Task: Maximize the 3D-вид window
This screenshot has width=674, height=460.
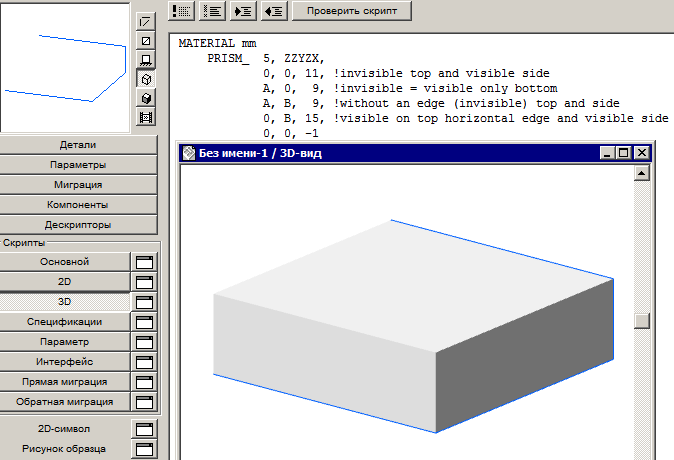Action: click(x=624, y=153)
